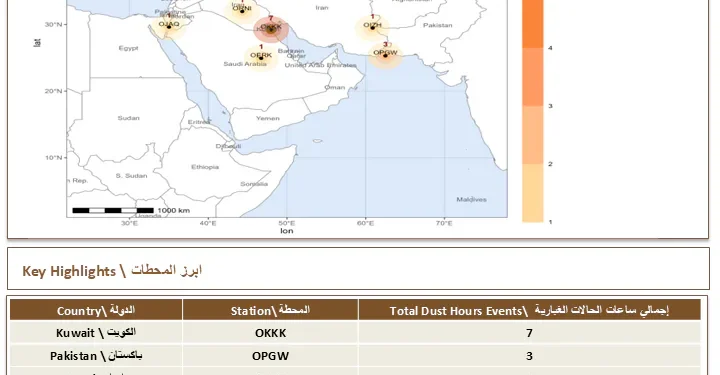Click the OKKK dust marker on the map

(x=271, y=30)
